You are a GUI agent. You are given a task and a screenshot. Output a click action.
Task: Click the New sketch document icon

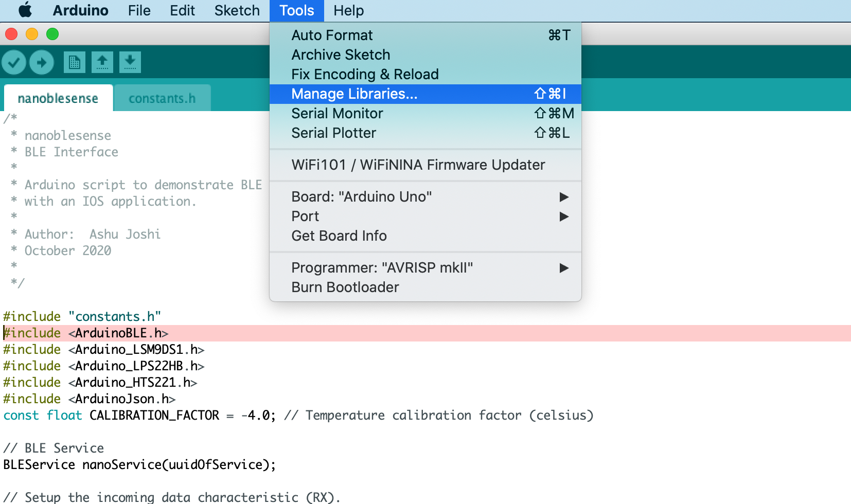coord(75,62)
